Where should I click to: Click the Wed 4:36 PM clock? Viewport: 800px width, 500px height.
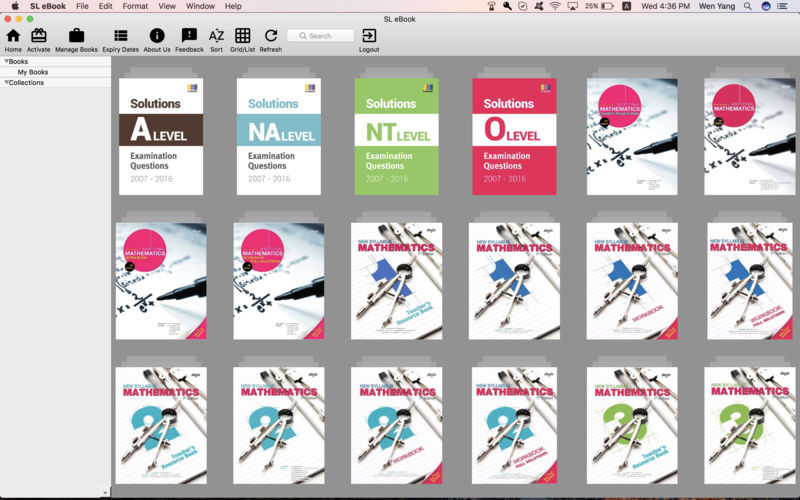[x=665, y=6]
